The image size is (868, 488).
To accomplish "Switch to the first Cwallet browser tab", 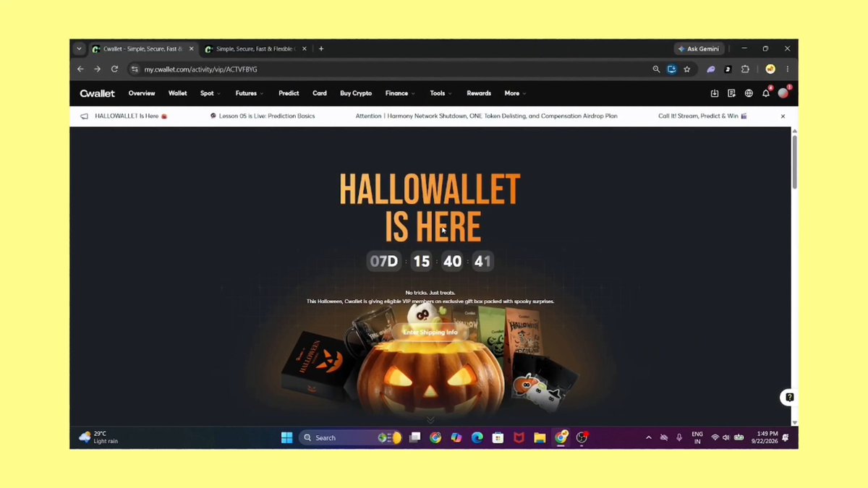I will point(142,49).
